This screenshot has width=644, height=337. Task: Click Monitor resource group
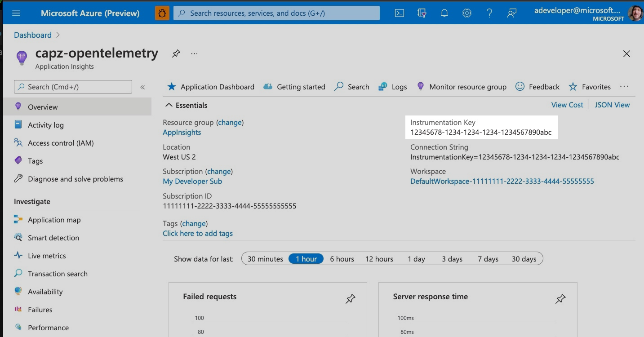pos(461,87)
